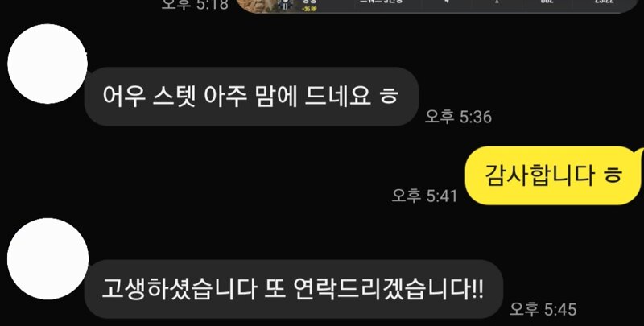Tap the +35 RP label in shared image
This screenshot has height=326, width=644.
click(309, 9)
